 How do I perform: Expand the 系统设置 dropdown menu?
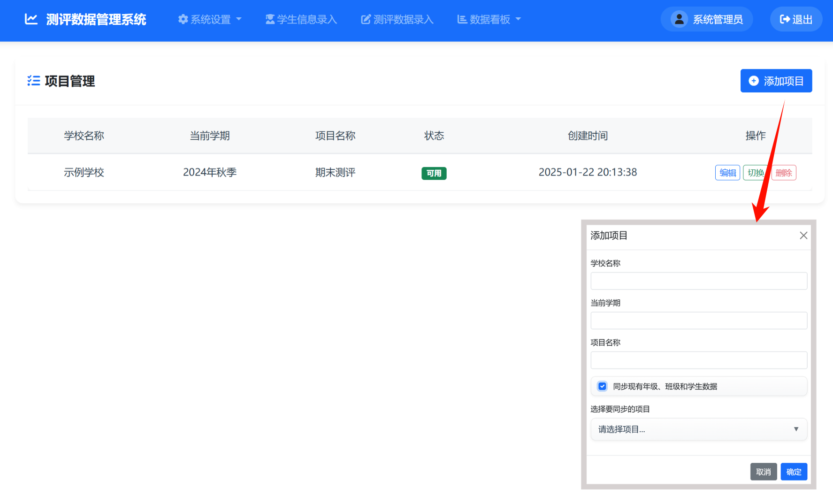point(210,19)
